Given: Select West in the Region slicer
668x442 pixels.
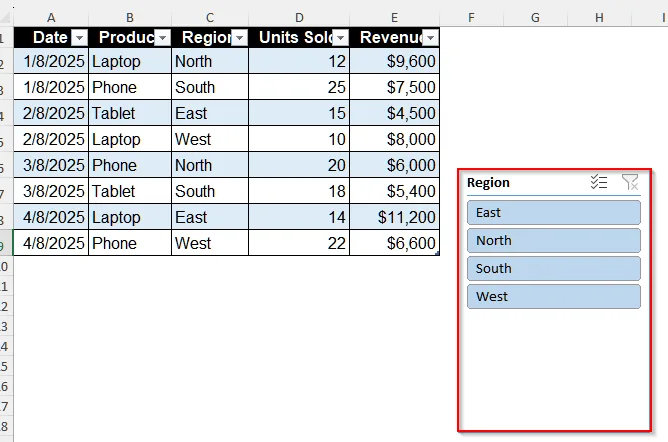Looking at the screenshot, I should point(554,296).
